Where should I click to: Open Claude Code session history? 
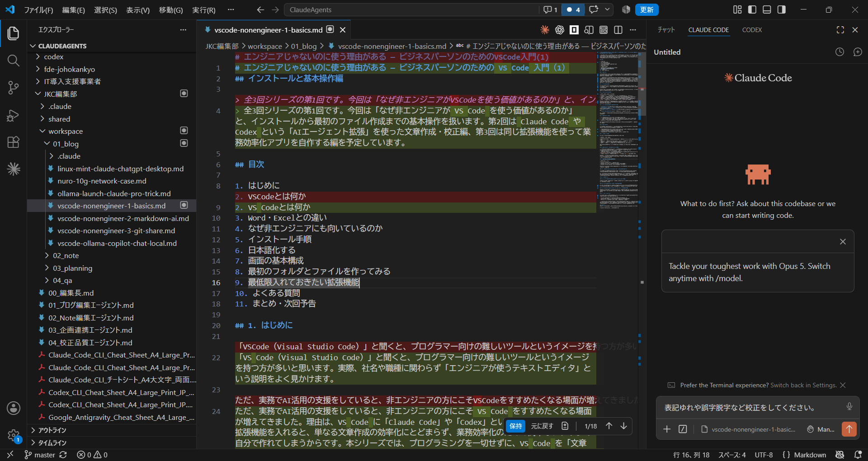tap(840, 52)
